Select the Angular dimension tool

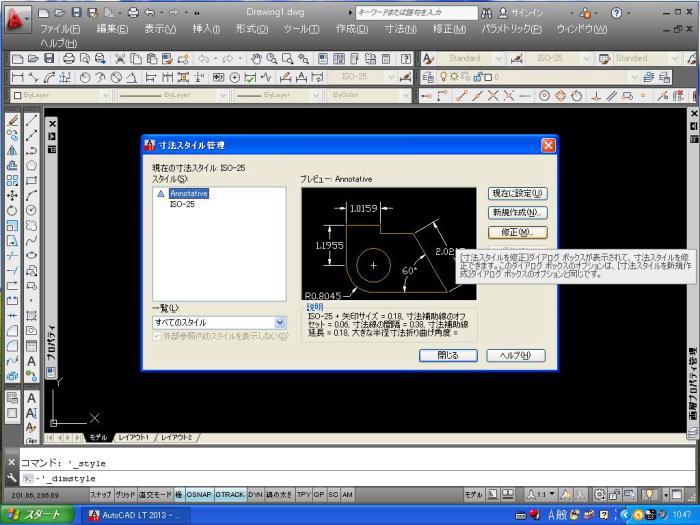[x=131, y=78]
